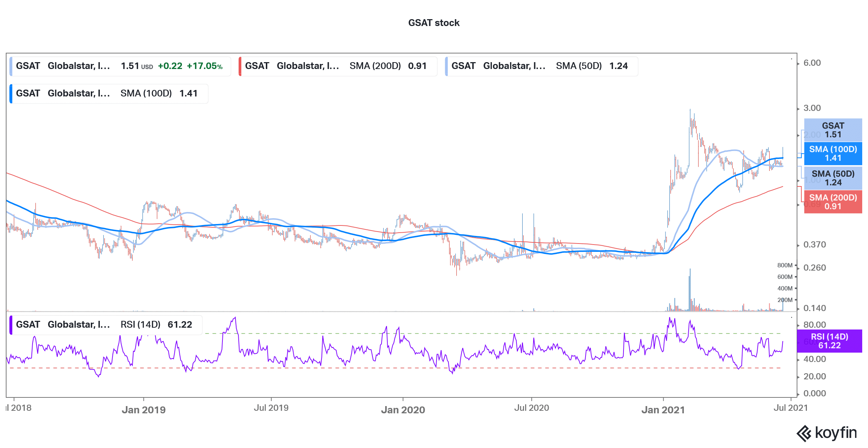Image resolution: width=868 pixels, height=448 pixels.
Task: Click the Jul 2020 date label
Action: pos(532,408)
